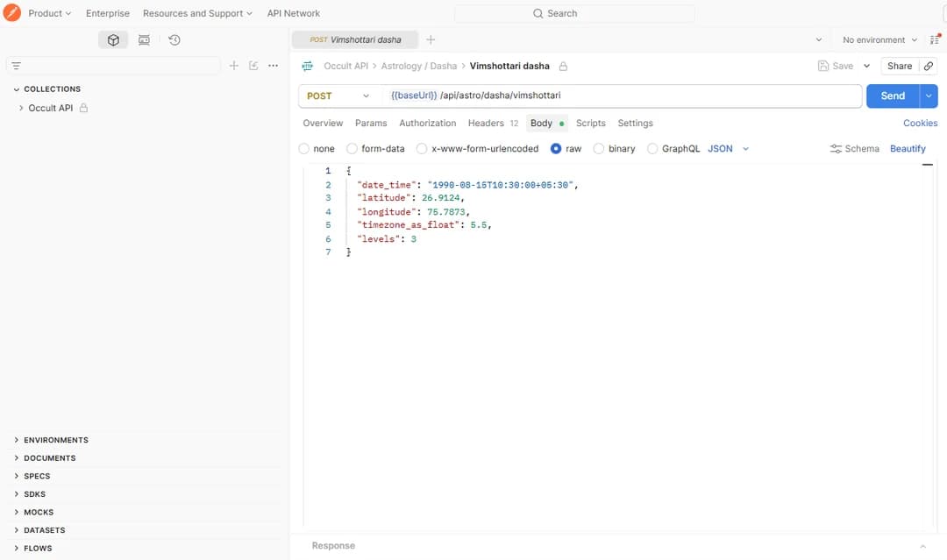This screenshot has width=947, height=560.
Task: Open the Resources and Support menu
Action: pos(197,13)
